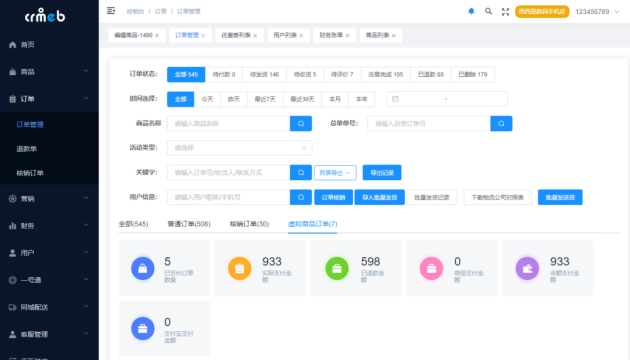The width and height of the screenshot is (630, 360).
Task: Open the header search magnifier icon
Action: (x=488, y=11)
